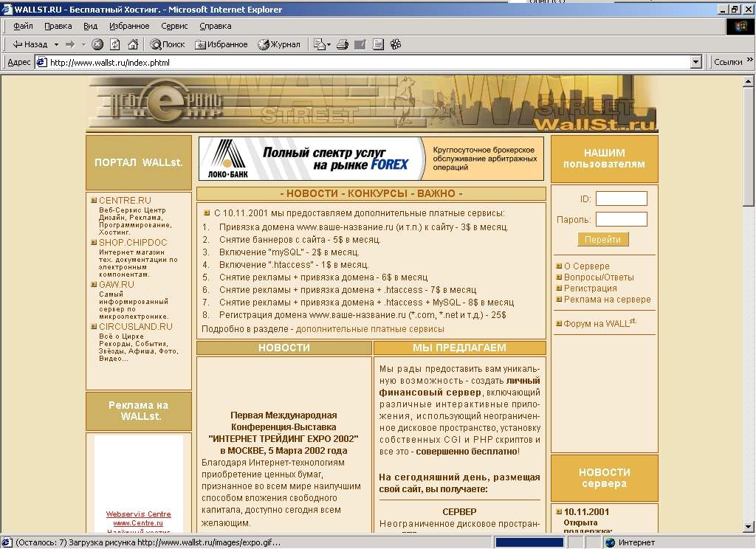This screenshot has height=549, width=756.
Task: Click the Loko-Bank FOREX banner
Action: coord(371,159)
